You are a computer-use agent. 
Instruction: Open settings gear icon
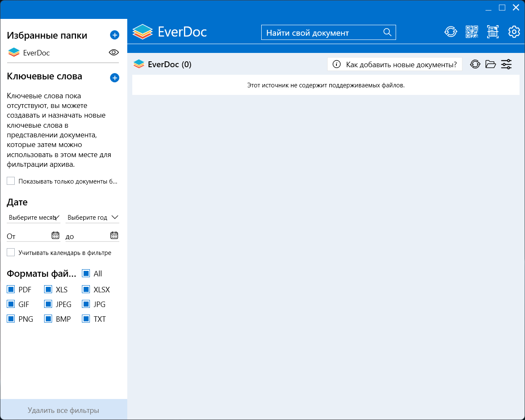(x=514, y=32)
